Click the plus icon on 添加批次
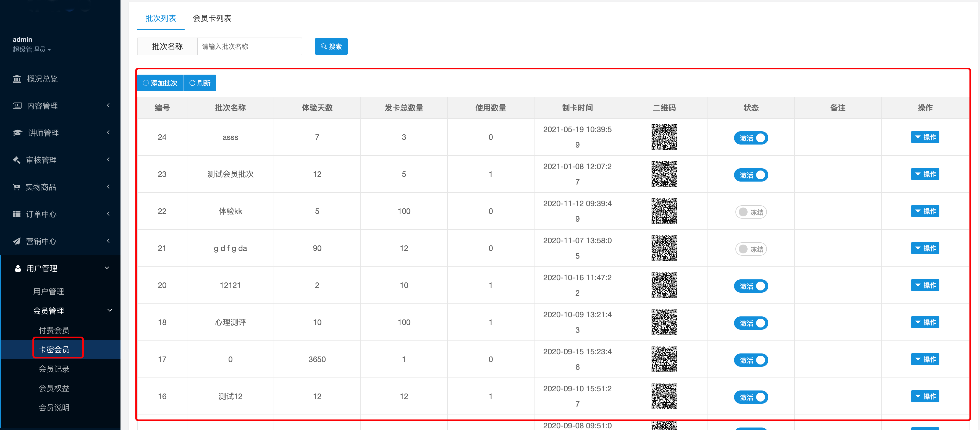Screen dimensions: 980x430 (x=146, y=83)
